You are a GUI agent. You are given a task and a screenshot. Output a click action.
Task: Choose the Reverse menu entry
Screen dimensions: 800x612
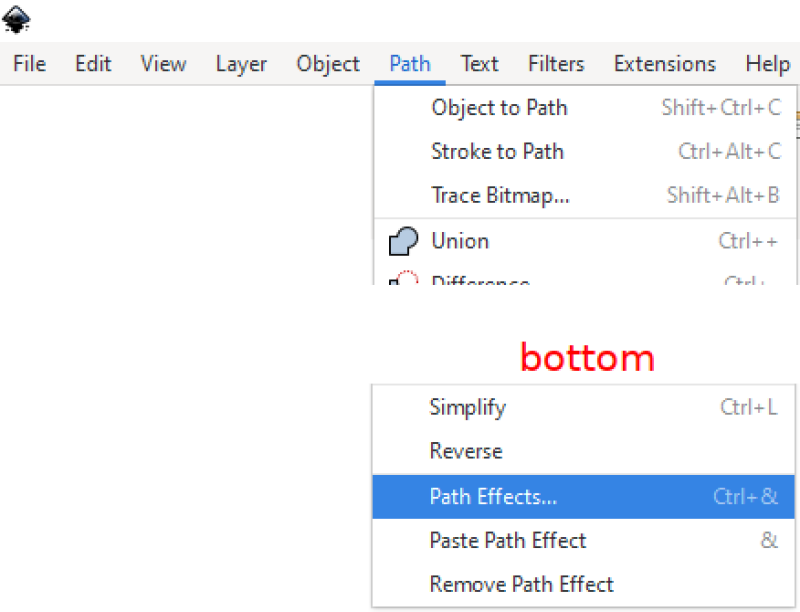tap(584, 451)
